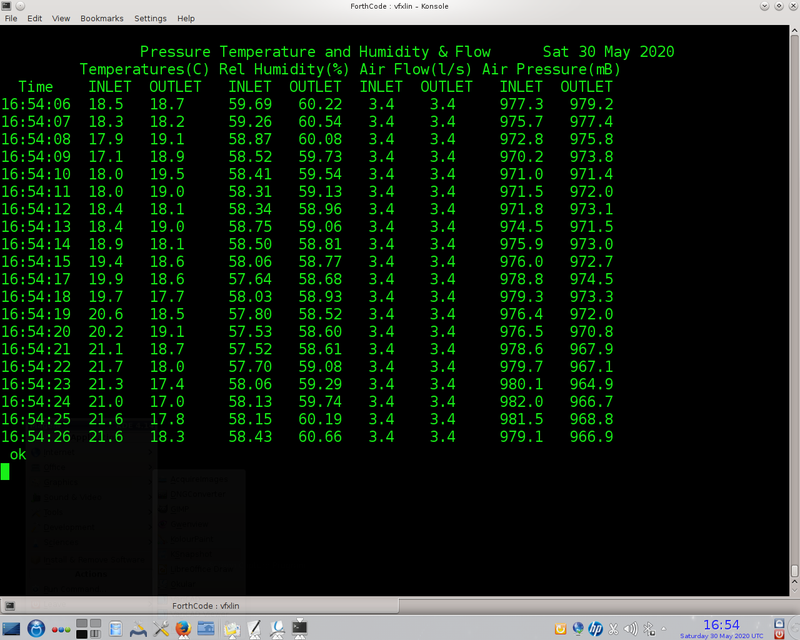Open the file manager icon in taskbar

(206, 630)
